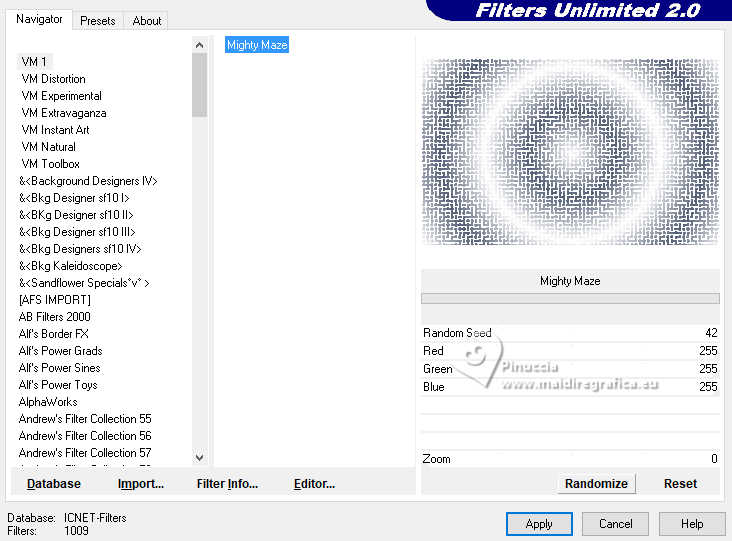Screen dimensions: 732x541
Task: Click the Mighty Maze preview image
Action: pyautogui.click(x=570, y=152)
